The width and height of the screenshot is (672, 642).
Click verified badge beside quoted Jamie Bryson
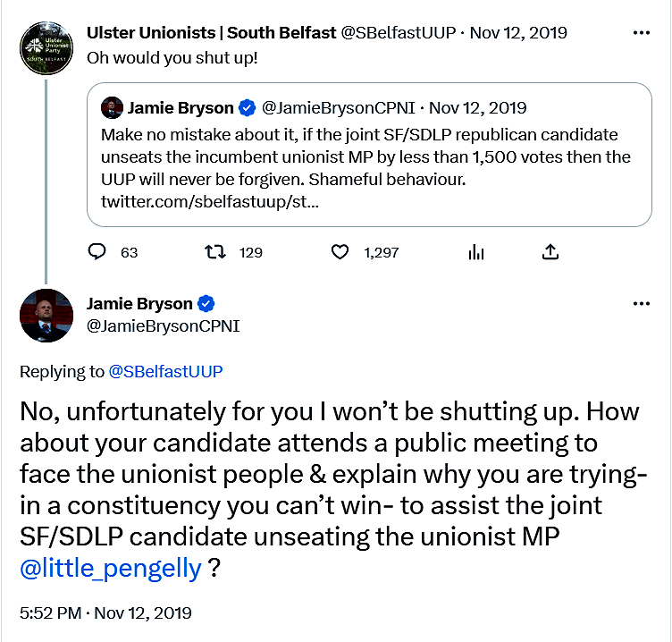248,108
